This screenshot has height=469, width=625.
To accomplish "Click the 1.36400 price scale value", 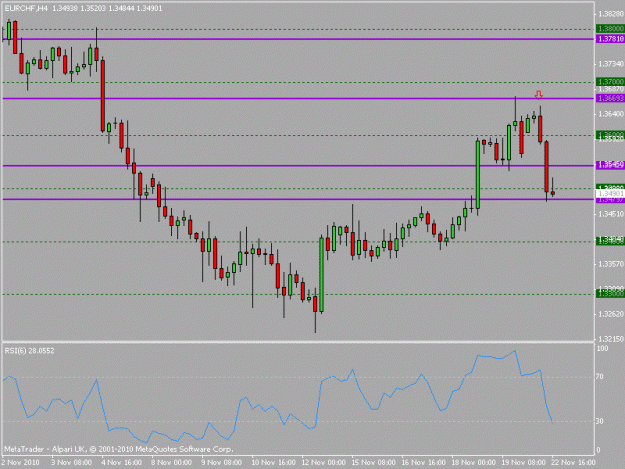I will (x=610, y=114).
